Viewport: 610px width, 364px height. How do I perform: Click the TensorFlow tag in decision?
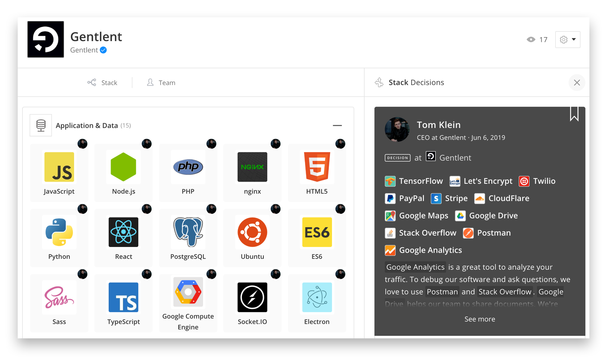414,181
